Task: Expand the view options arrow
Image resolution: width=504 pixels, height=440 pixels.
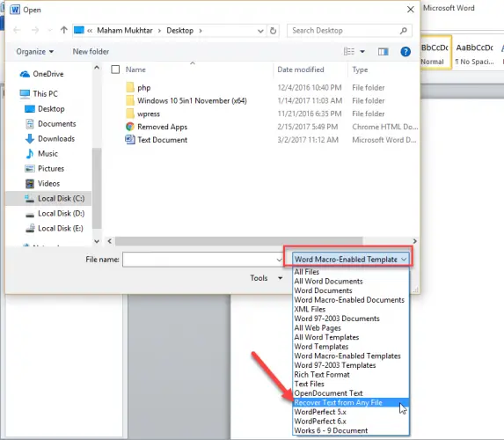Action: 362,51
